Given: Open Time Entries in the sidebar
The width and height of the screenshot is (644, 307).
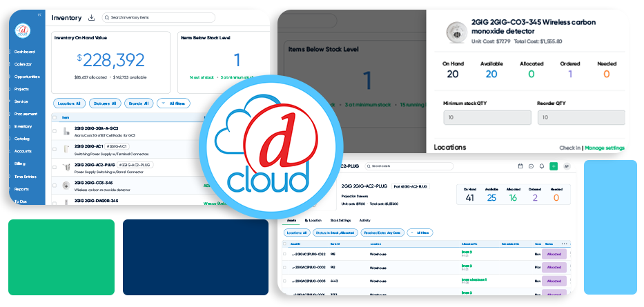Looking at the screenshot, I should coord(26,177).
